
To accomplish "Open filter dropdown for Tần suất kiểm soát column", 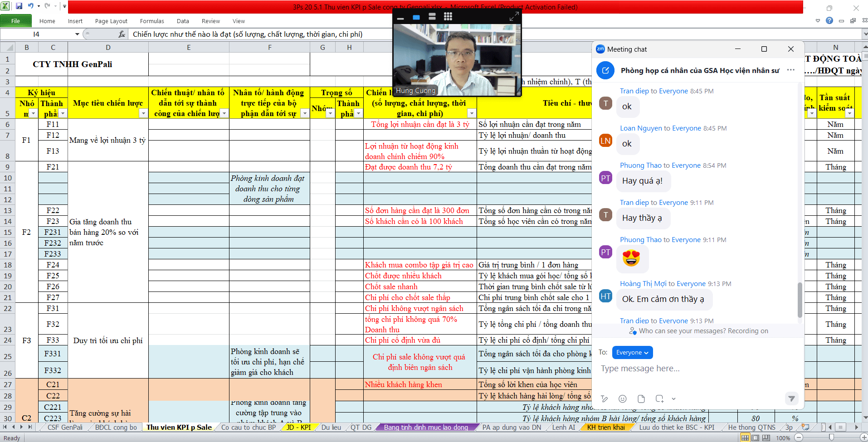I will coord(850,113).
